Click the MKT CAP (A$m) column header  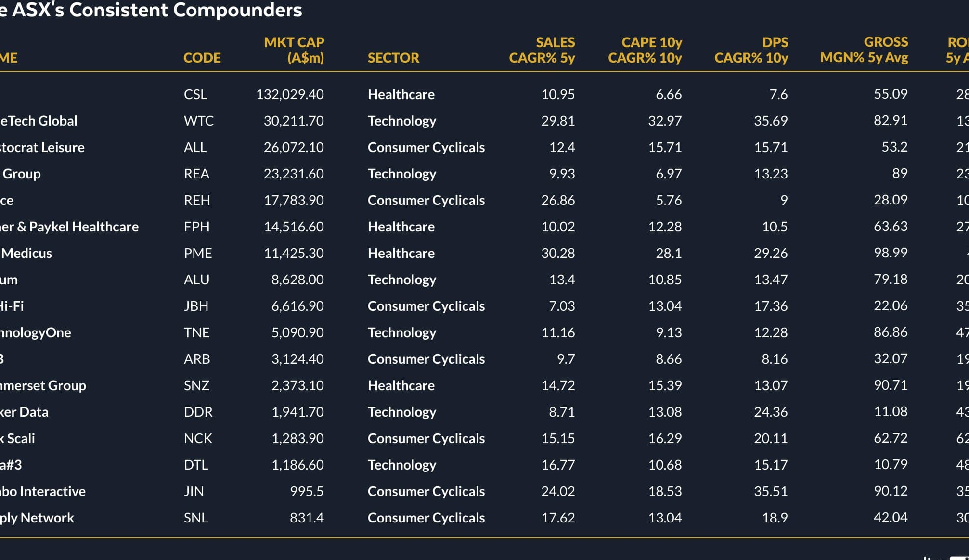coord(294,50)
